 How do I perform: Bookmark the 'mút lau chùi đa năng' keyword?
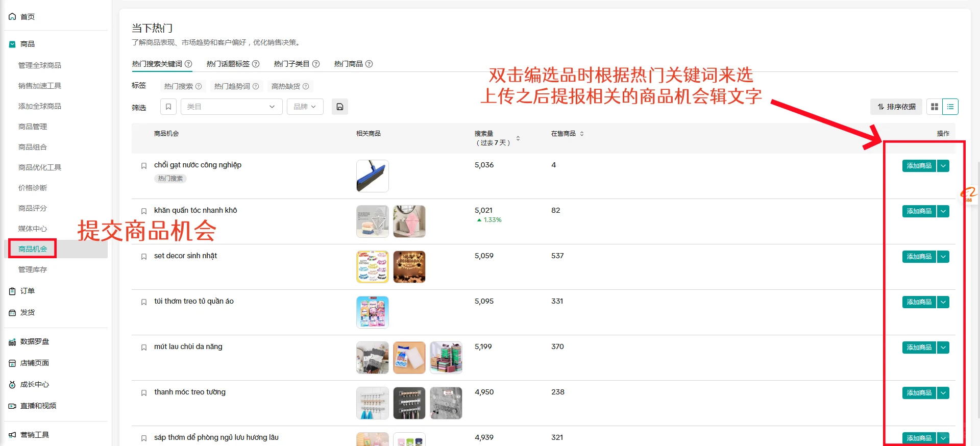click(144, 348)
